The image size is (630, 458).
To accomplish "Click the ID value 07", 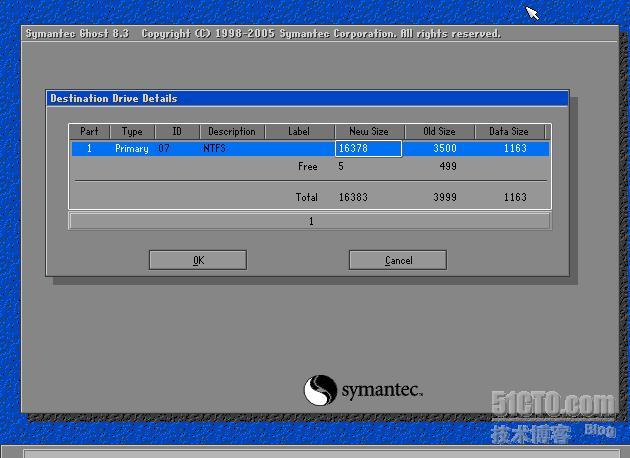I will click(x=164, y=148).
